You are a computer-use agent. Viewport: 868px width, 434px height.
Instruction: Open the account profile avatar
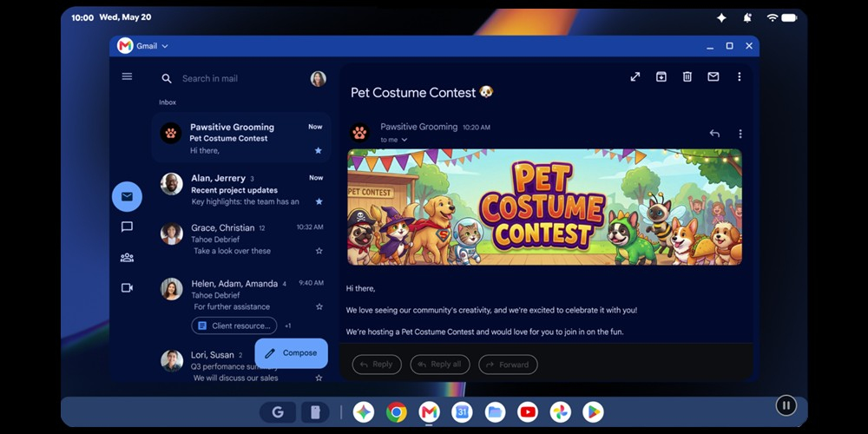coord(319,79)
